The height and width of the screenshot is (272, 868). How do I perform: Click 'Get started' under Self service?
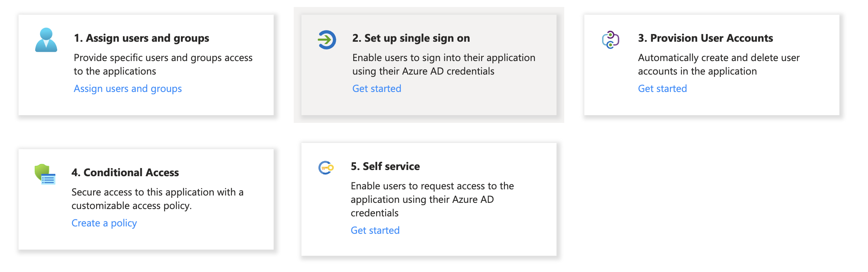click(375, 230)
